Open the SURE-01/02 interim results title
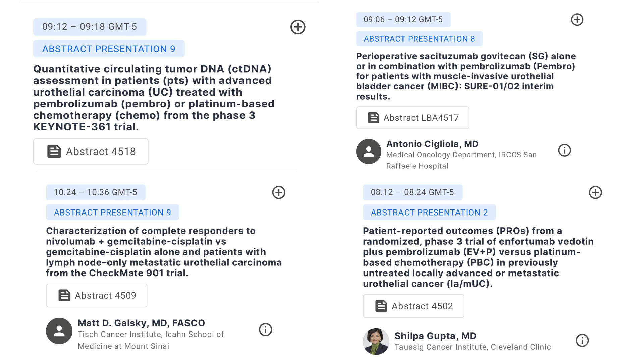 click(x=466, y=76)
